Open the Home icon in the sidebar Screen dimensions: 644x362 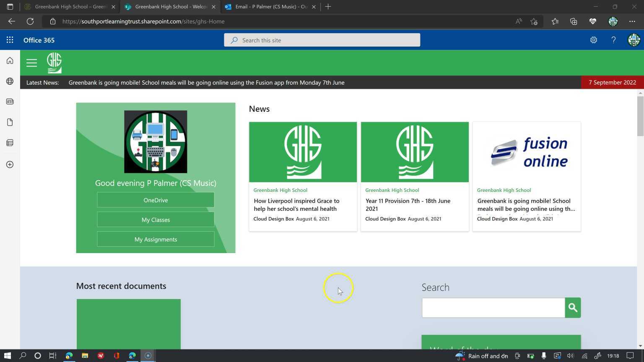tap(9, 60)
